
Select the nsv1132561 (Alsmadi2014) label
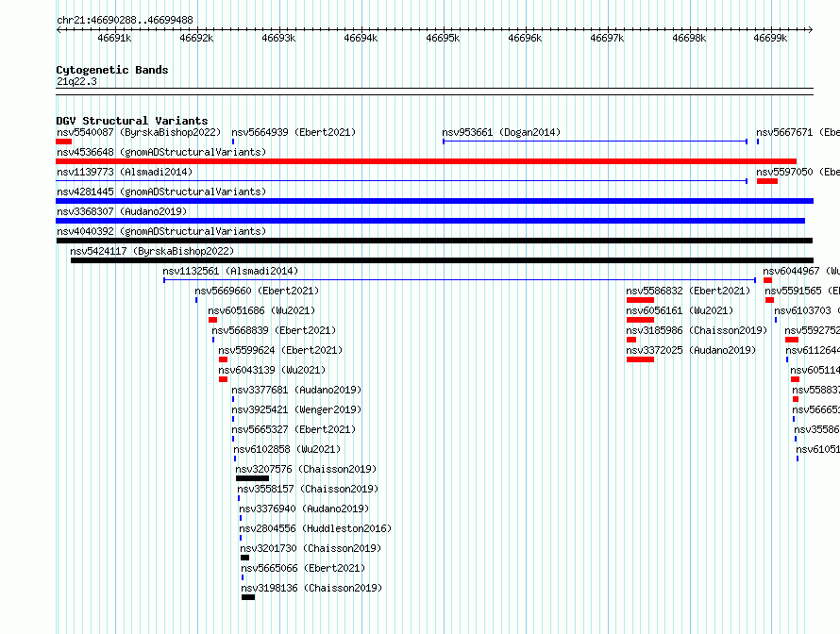click(x=230, y=271)
